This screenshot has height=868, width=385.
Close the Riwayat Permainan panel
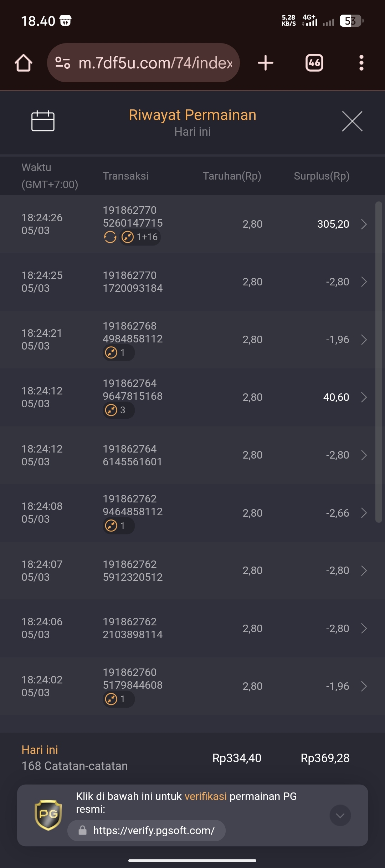pyautogui.click(x=352, y=121)
